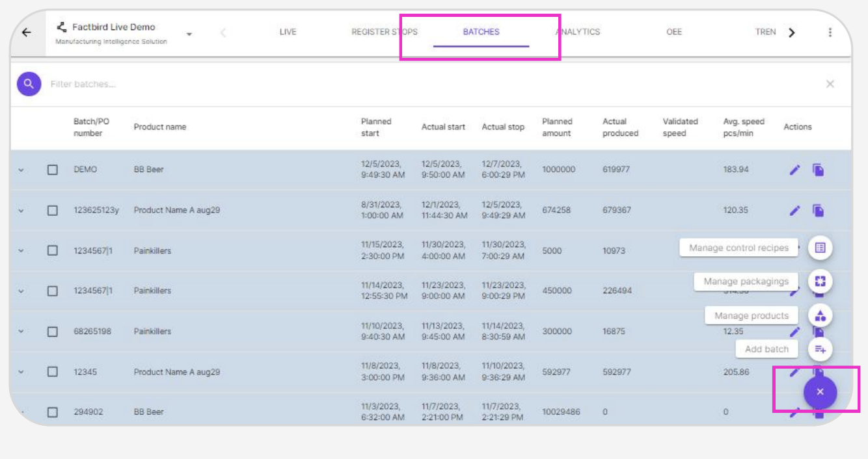Click the 679367 actual produced value

point(617,211)
